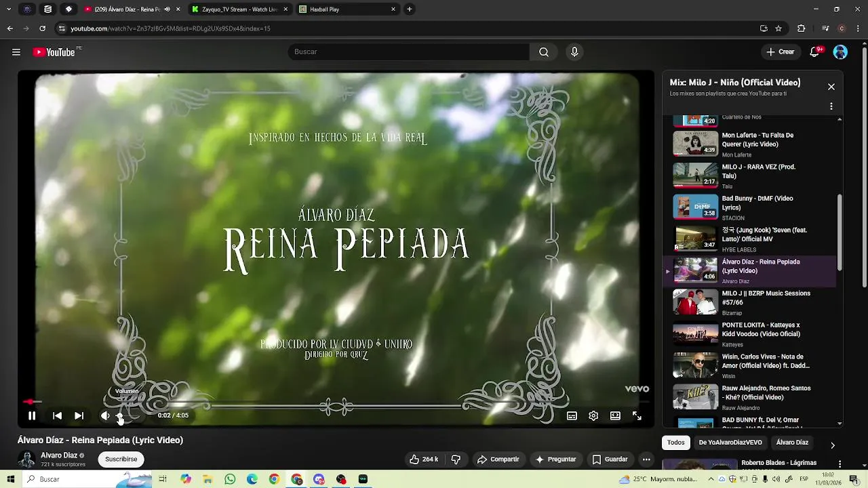Dislike the video
This screenshot has width=868, height=488.
(x=456, y=460)
